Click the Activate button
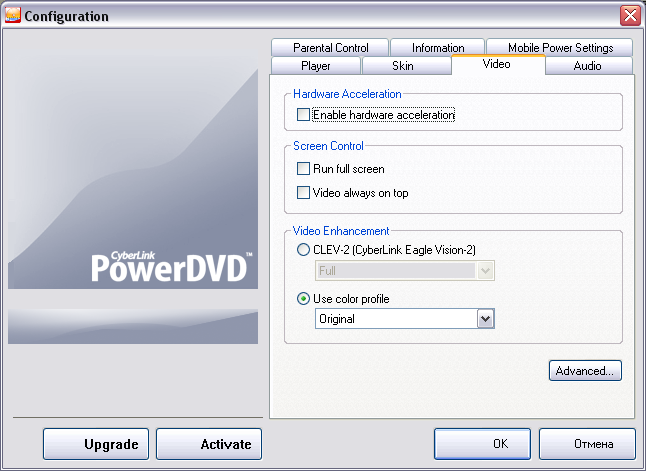646x471 pixels. [209, 444]
